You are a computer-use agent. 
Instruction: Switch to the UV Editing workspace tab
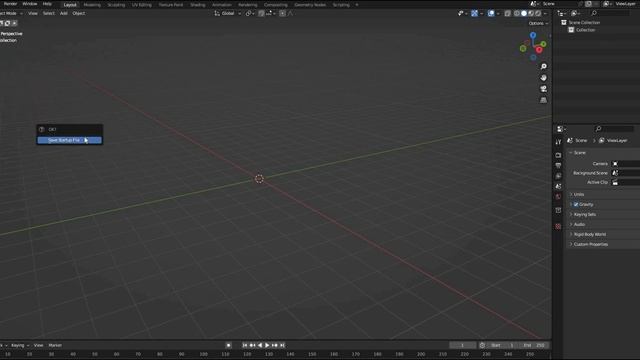[142, 5]
